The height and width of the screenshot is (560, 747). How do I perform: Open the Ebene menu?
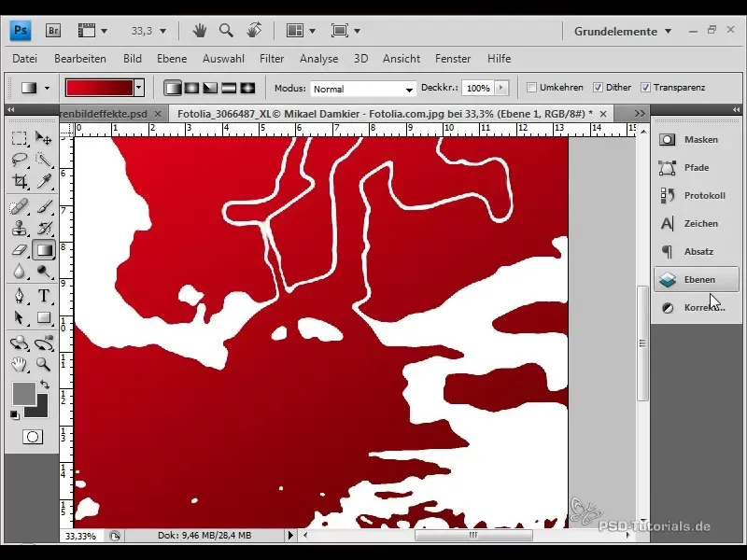(172, 59)
